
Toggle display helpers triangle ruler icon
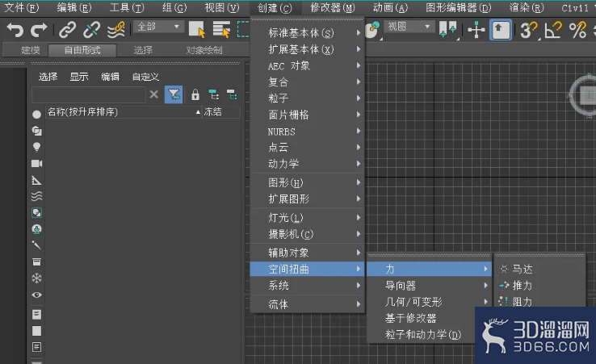(x=36, y=180)
